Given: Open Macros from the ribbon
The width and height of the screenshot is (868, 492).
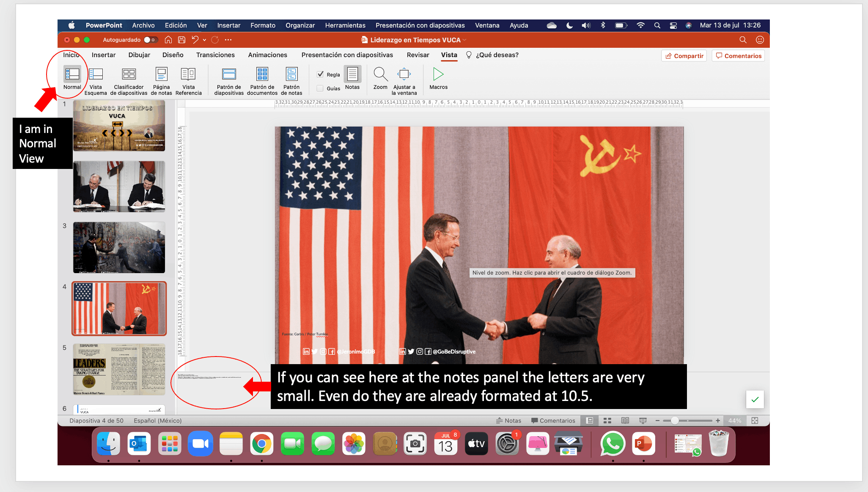Looking at the screenshot, I should pos(438,78).
